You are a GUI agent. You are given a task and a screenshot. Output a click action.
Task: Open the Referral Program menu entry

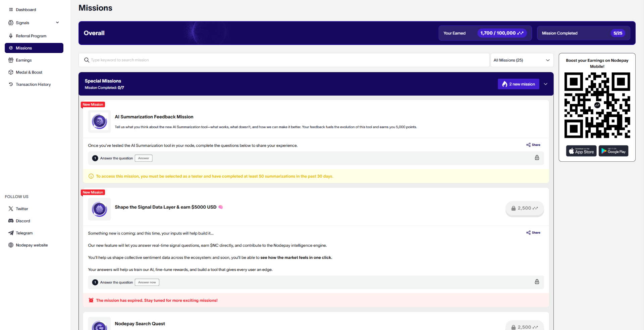pos(31,36)
